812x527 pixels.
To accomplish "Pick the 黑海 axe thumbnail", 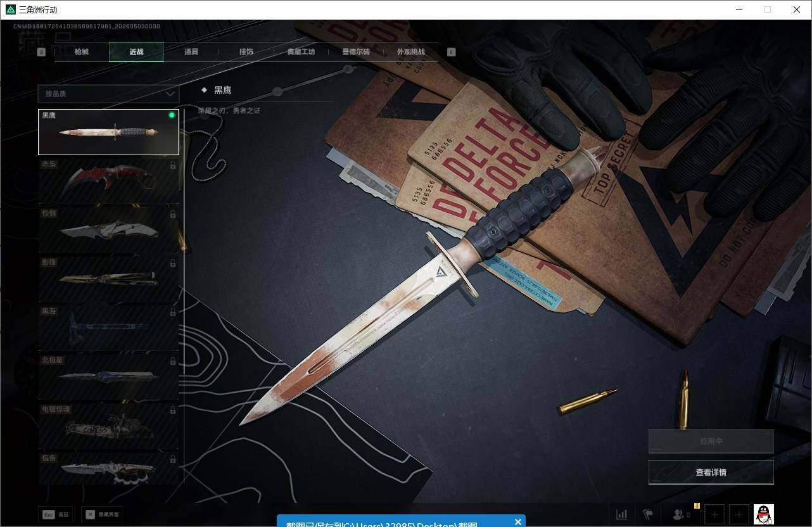I will click(x=108, y=329).
